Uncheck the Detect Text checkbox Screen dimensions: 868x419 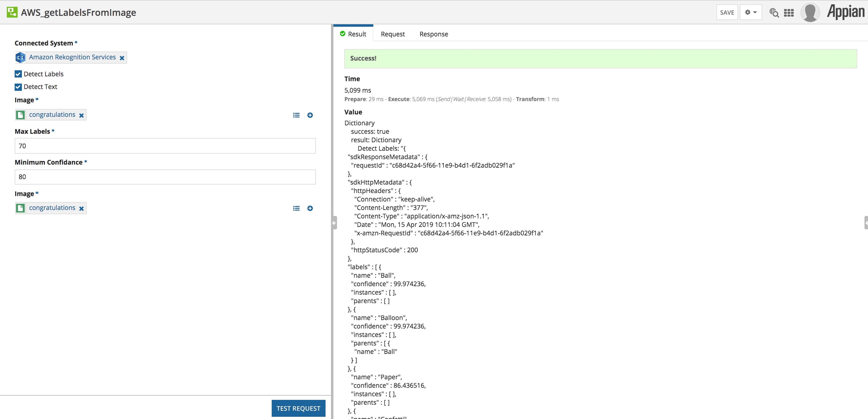coord(18,87)
